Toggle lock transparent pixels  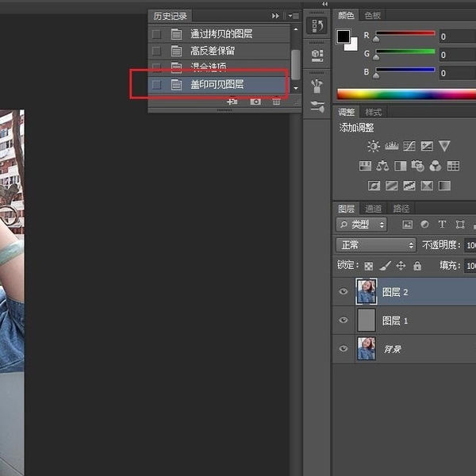[x=369, y=267]
